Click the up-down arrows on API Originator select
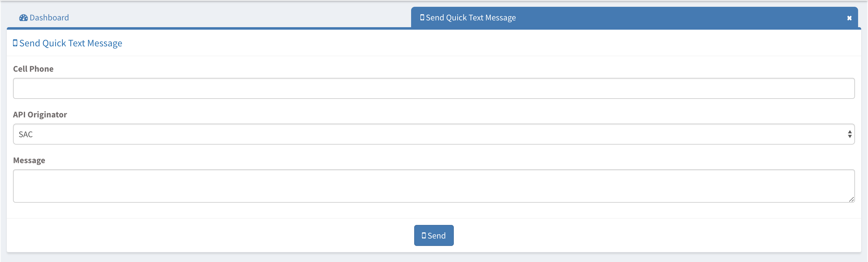The height and width of the screenshot is (262, 868). tap(849, 134)
